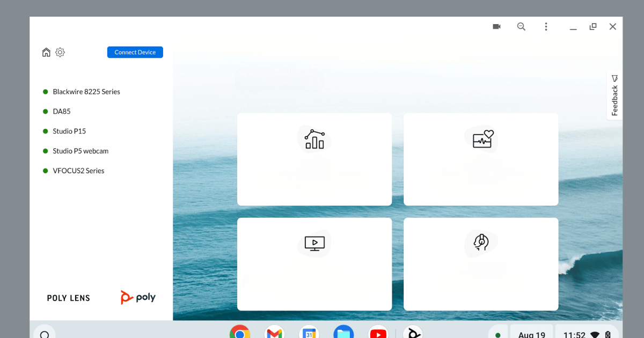Click the POLY LENS label at bottom left
Image resolution: width=644 pixels, height=338 pixels.
pyautogui.click(x=68, y=297)
